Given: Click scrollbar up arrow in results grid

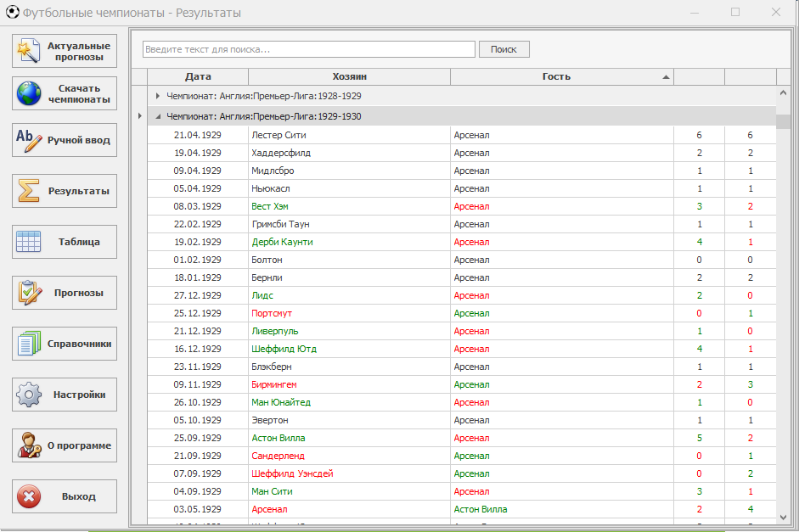Looking at the screenshot, I should tap(783, 92).
